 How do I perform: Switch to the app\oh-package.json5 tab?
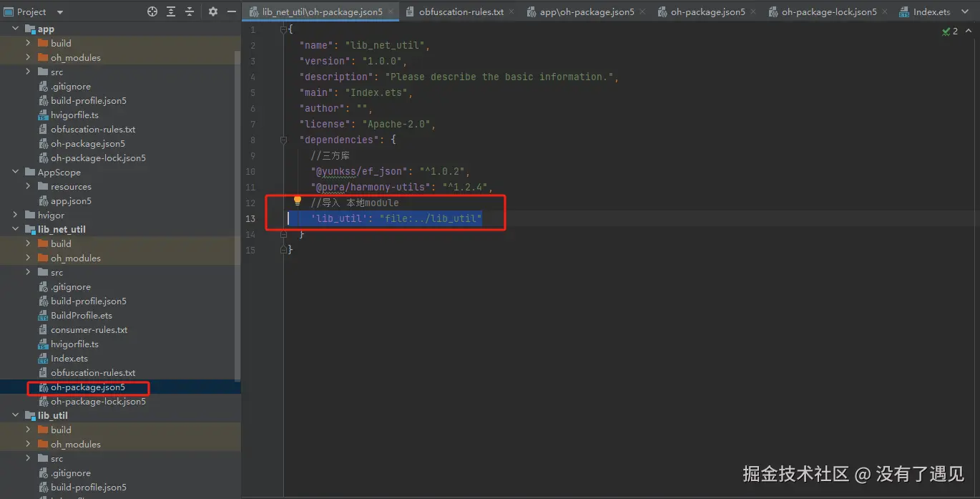point(587,12)
